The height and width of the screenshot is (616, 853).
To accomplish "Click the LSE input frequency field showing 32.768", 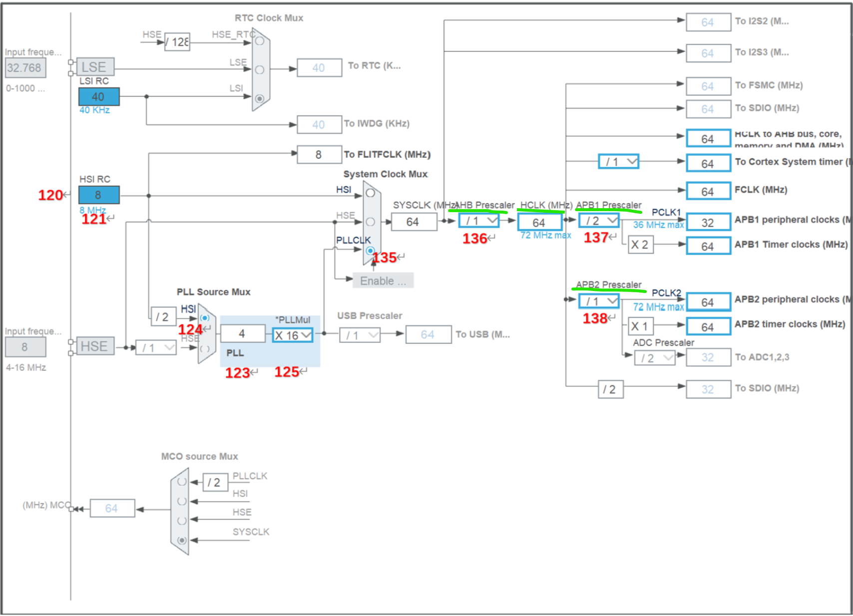I will click(x=25, y=67).
